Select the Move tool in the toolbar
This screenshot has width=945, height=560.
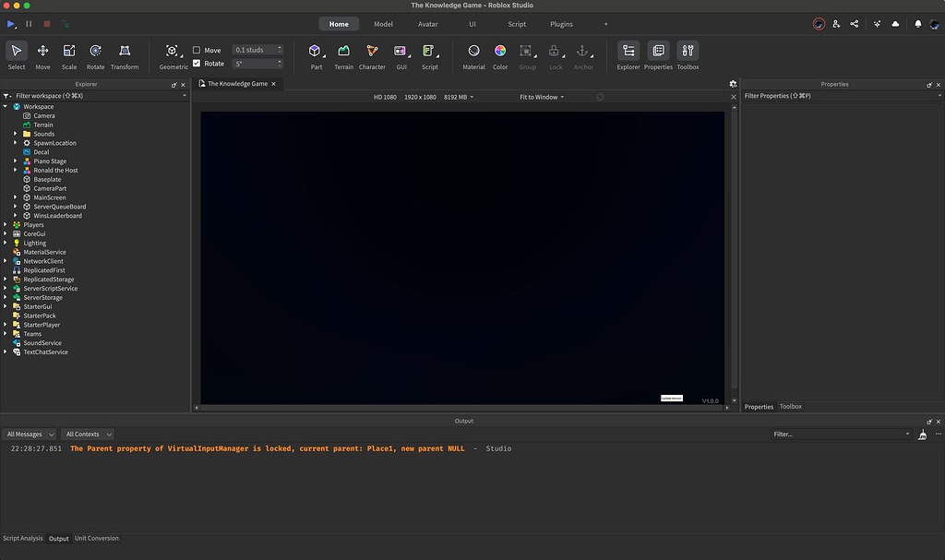tap(42, 54)
